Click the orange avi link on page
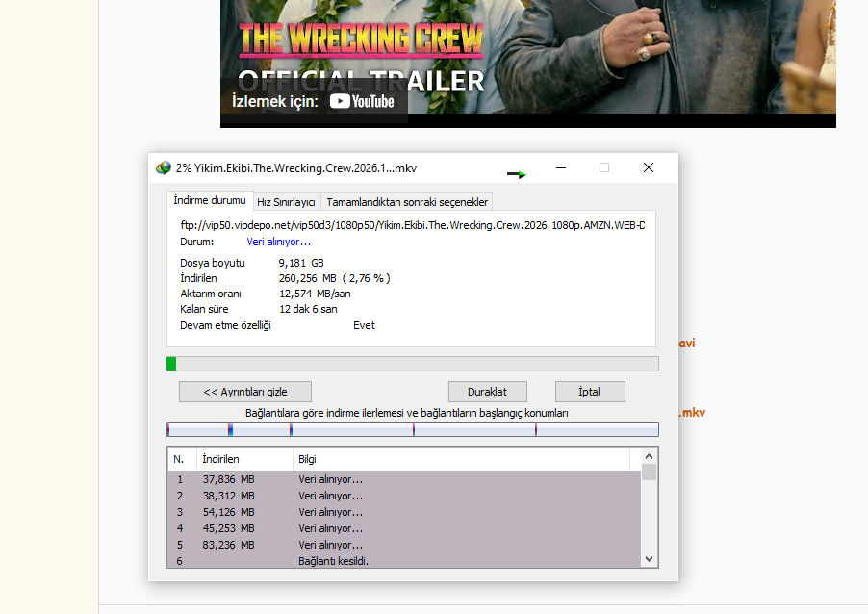The image size is (868, 614). [687, 344]
